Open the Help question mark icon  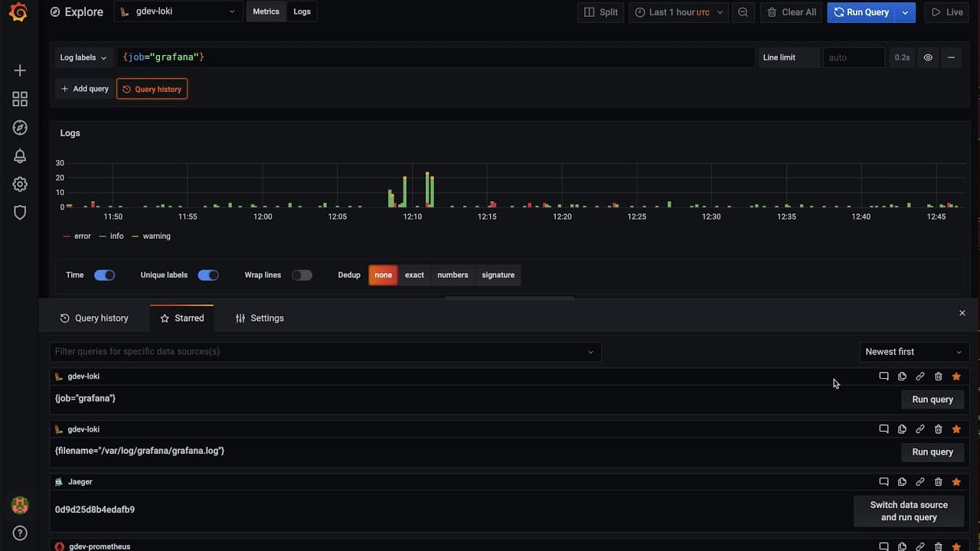pyautogui.click(x=20, y=533)
